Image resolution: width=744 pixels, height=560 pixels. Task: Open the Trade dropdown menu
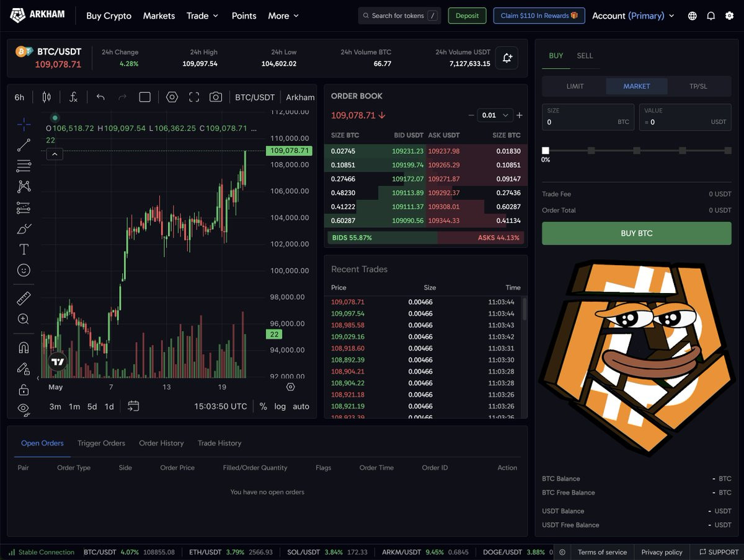click(202, 15)
